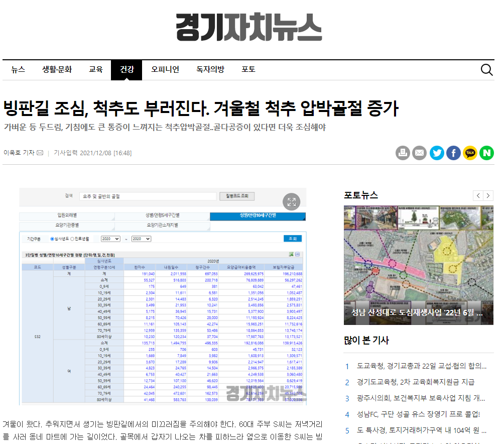Open top-ranked article about 도교육청 경기교총

pos(421,366)
